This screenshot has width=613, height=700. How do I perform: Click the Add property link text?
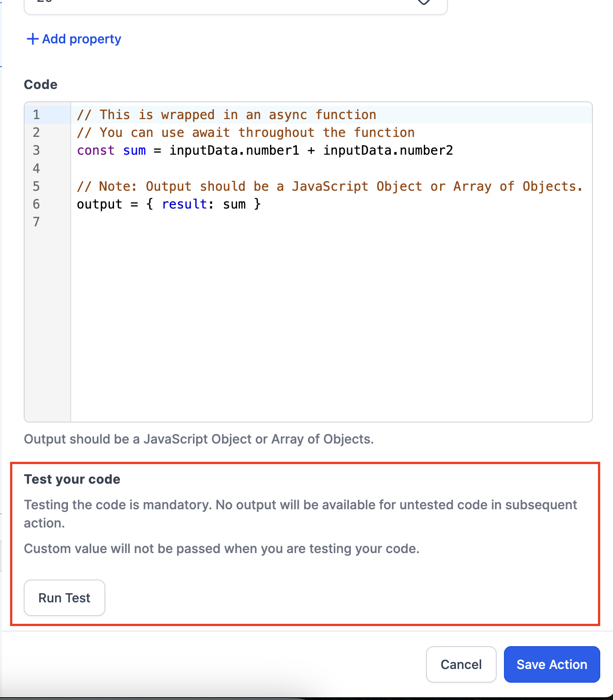[82, 39]
